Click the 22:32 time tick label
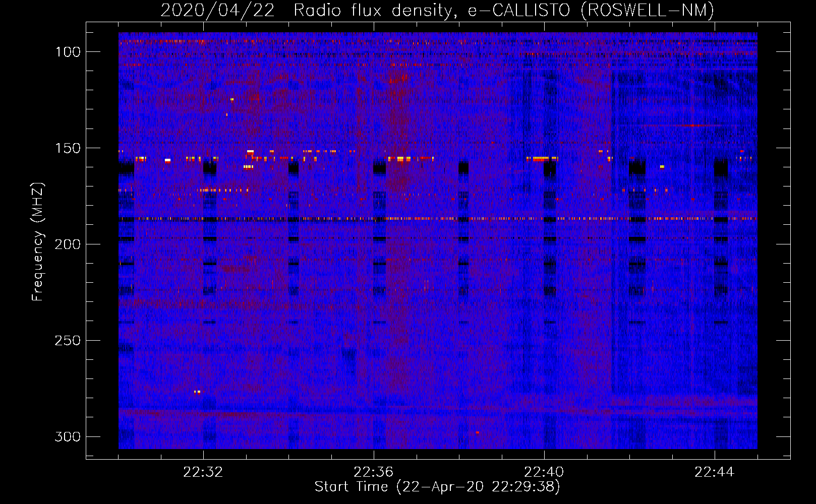Viewport: 816px width, 504px height. coord(203,472)
